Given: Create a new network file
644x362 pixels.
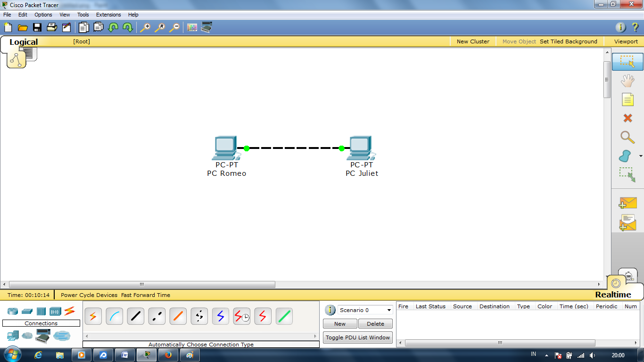Looking at the screenshot, I should coord(8,27).
